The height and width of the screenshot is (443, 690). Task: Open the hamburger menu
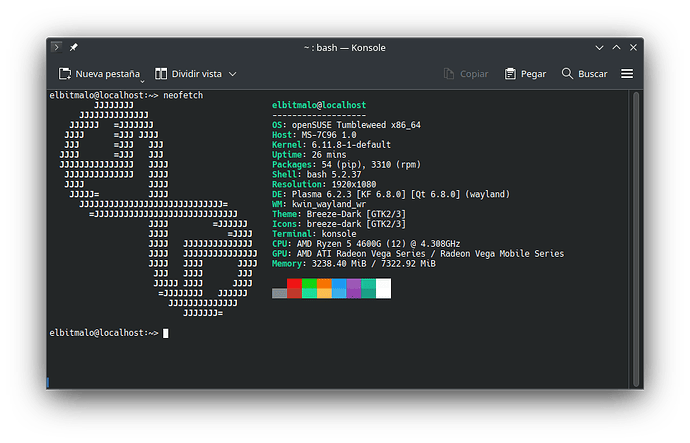(x=627, y=74)
